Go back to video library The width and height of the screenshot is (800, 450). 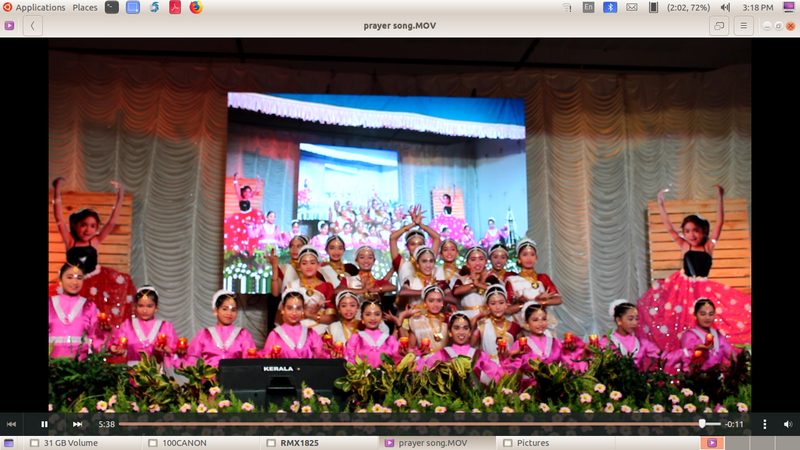33,26
